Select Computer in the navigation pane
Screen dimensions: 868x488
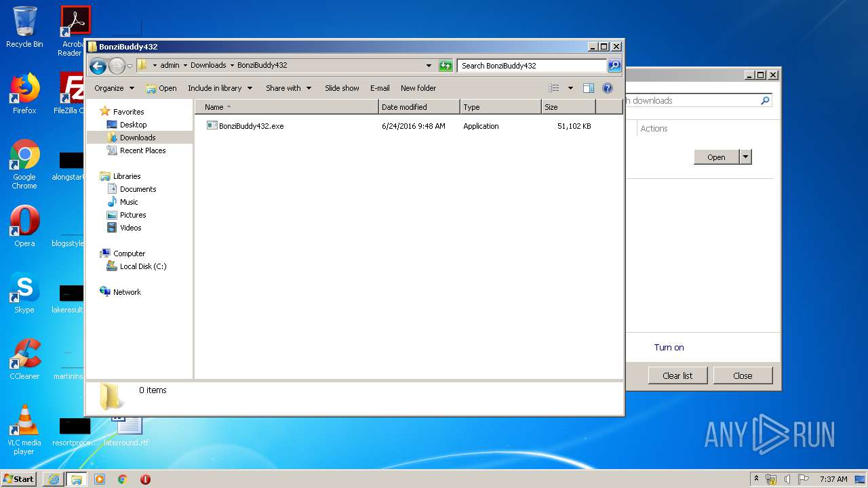coord(123,253)
